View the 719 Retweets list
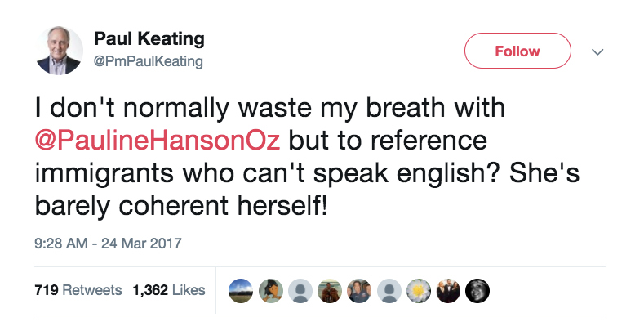The image size is (644, 322). point(78,290)
